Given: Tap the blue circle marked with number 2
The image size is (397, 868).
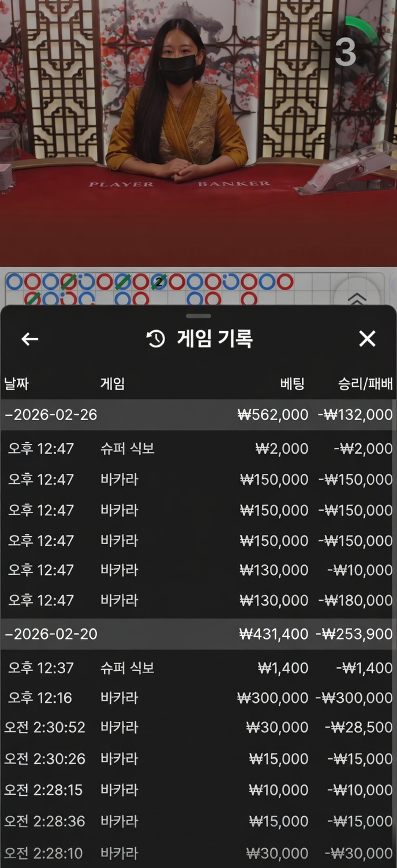Looking at the screenshot, I should point(159,282).
